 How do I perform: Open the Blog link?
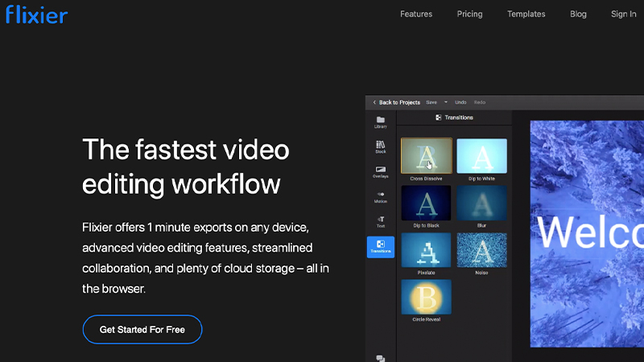[x=578, y=14]
